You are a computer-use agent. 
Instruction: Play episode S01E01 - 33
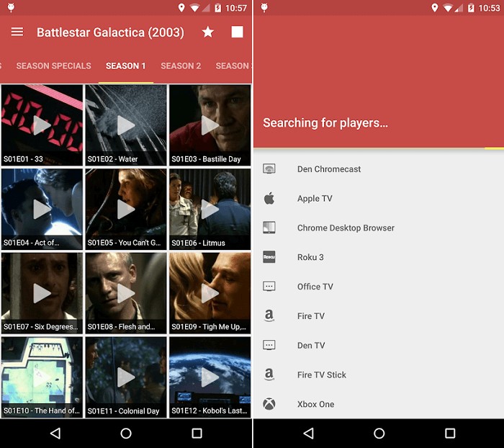click(x=42, y=125)
